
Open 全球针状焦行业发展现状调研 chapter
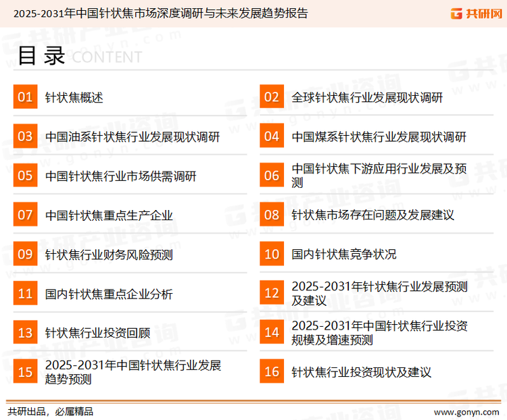(367, 97)
